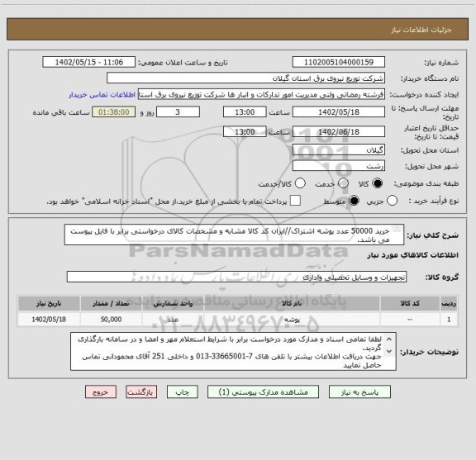Click the response deadline date 1402/05/18 field
The height and width of the screenshot is (460, 476).
tap(339, 112)
